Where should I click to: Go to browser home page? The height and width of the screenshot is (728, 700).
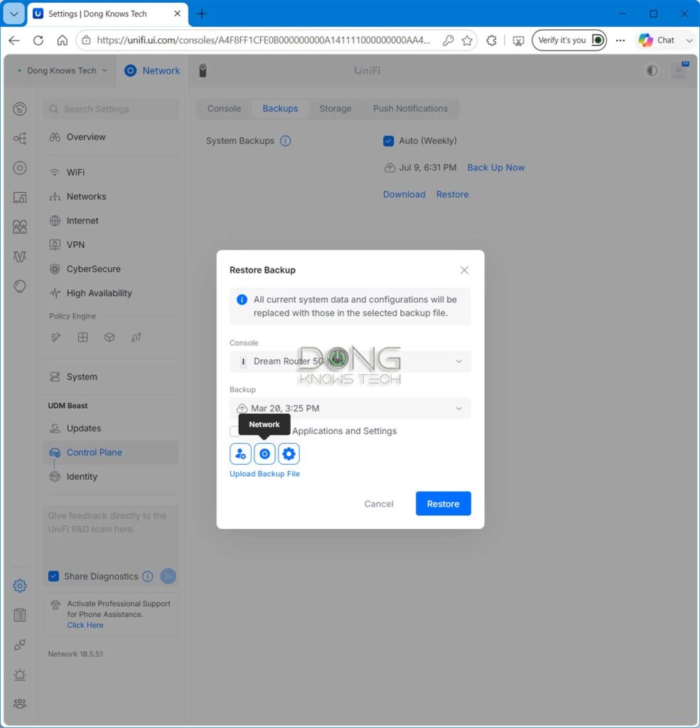(63, 41)
